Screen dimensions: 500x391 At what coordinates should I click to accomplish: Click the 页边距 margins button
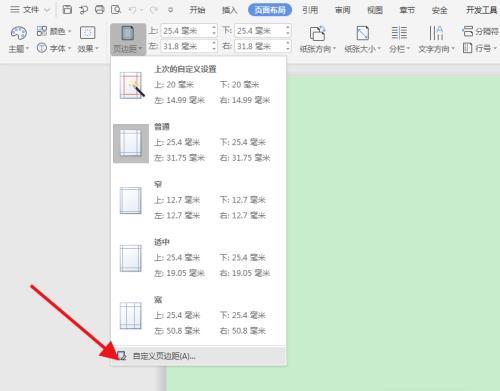pyautogui.click(x=128, y=39)
